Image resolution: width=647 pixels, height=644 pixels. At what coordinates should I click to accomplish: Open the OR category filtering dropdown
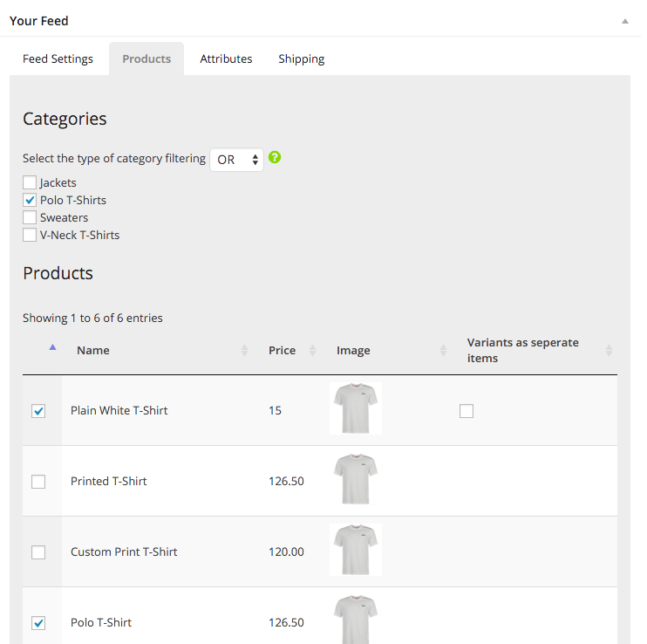tap(236, 160)
